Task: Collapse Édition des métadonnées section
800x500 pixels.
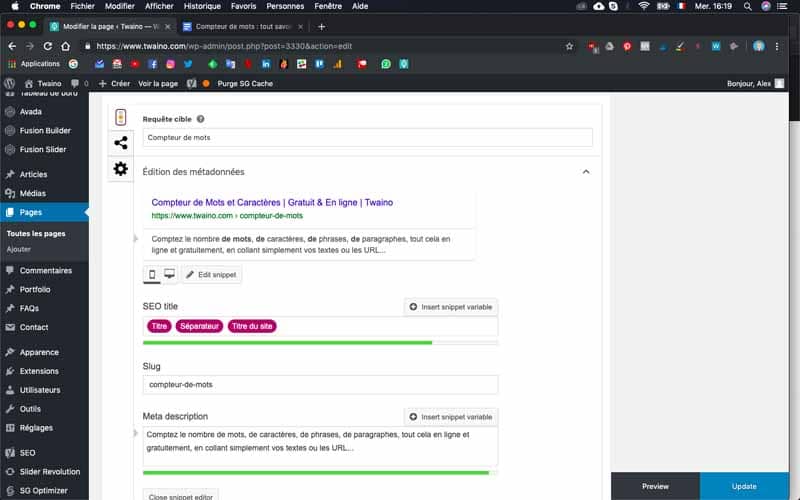Action: pos(586,172)
